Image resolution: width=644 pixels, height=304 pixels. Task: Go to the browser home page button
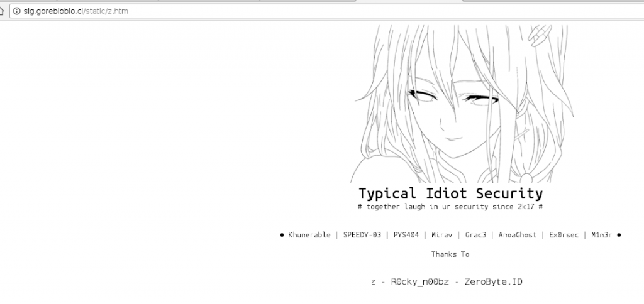[2, 11]
